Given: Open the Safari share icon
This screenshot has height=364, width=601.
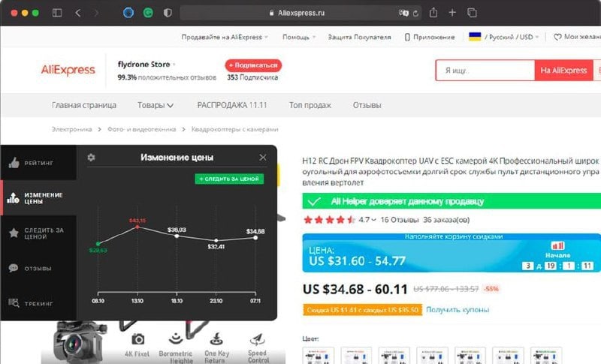Looking at the screenshot, I should point(433,12).
